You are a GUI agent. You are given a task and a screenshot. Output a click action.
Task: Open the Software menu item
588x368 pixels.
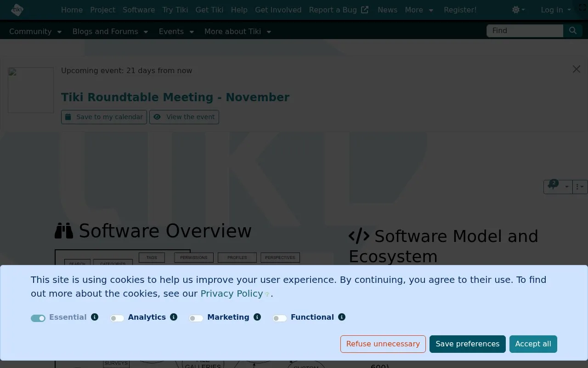pos(139,10)
